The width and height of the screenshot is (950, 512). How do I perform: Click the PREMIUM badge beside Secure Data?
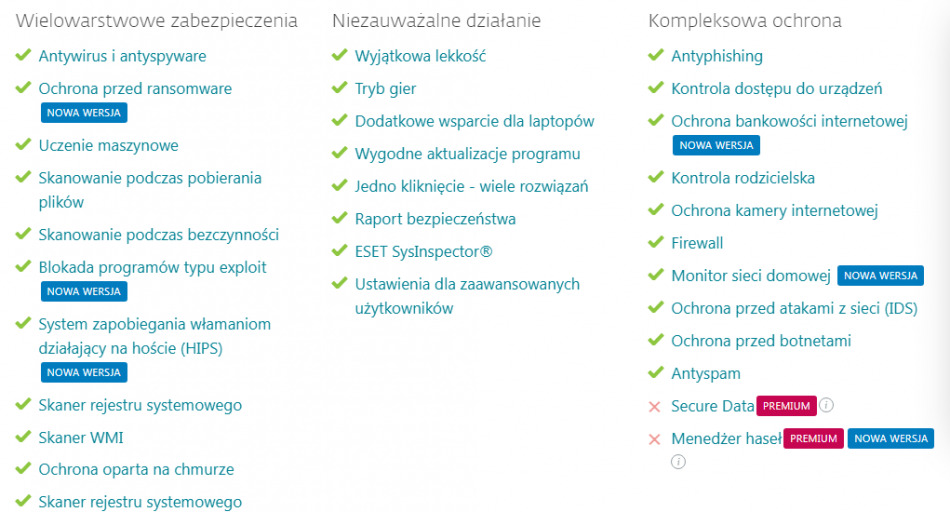(x=786, y=406)
